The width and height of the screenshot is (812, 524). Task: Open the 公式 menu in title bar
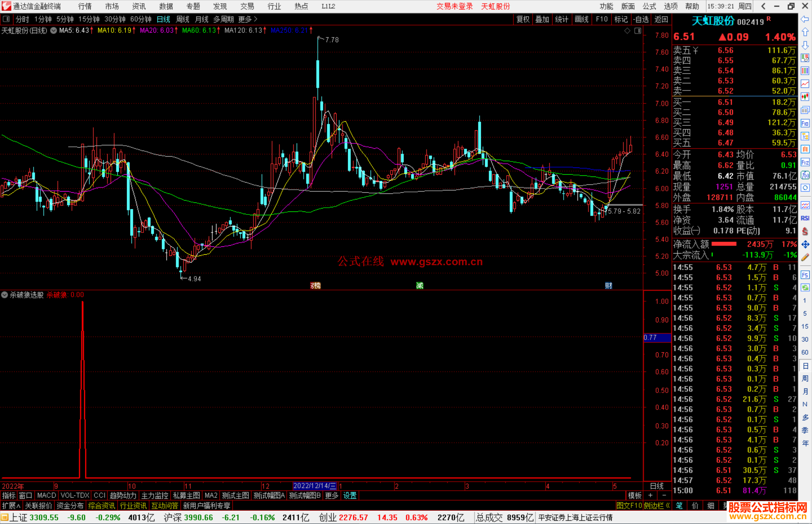point(649,6)
